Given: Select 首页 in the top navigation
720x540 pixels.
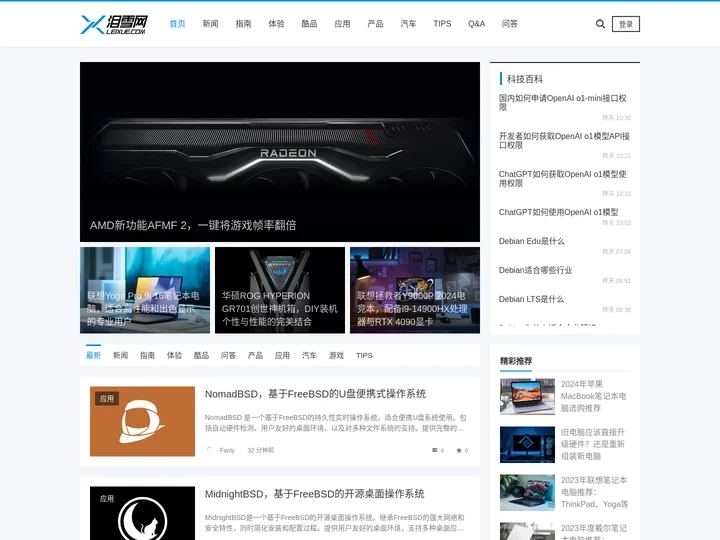Looking at the screenshot, I should coord(177,24).
